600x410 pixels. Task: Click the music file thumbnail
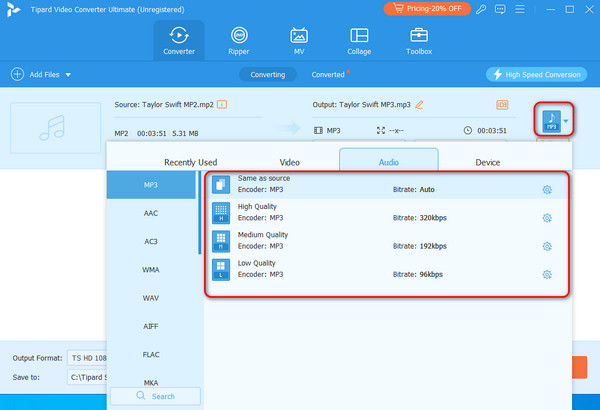[x=55, y=128]
